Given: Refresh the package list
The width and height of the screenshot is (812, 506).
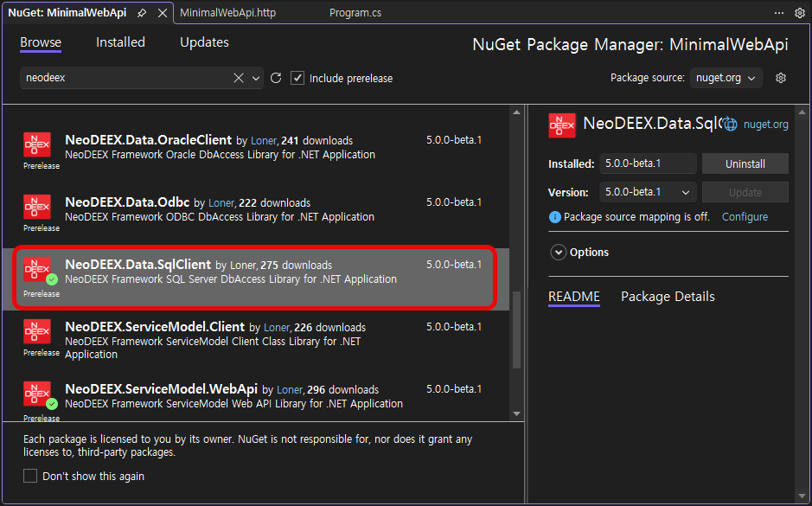Looking at the screenshot, I should tap(276, 78).
